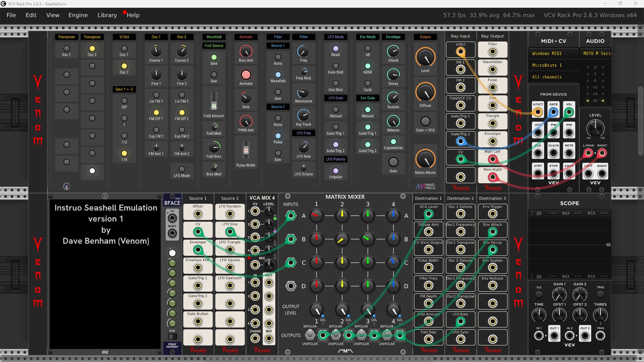Click the VCA Level destination jack

(x=428, y=214)
